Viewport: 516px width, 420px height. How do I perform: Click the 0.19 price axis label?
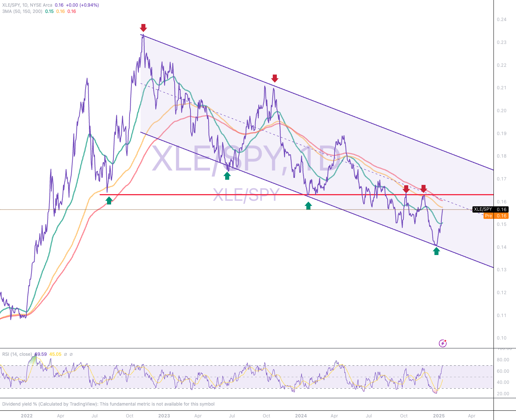pyautogui.click(x=502, y=134)
